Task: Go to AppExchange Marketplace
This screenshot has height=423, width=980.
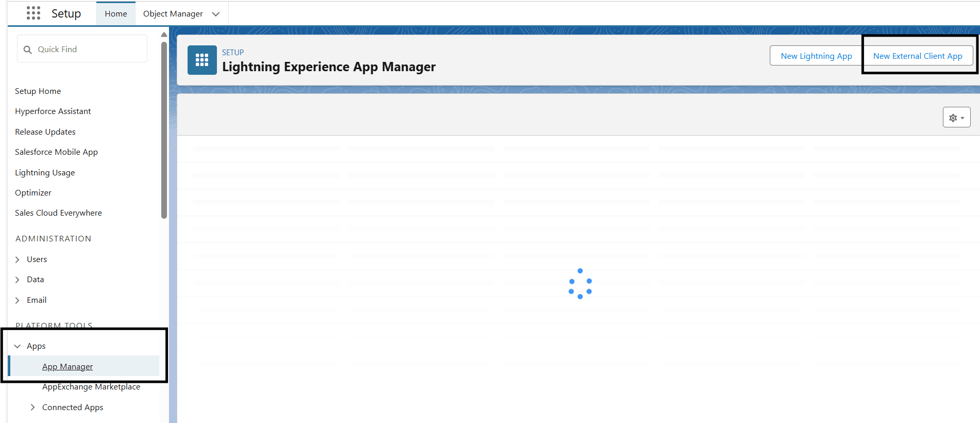Action: coord(91,387)
